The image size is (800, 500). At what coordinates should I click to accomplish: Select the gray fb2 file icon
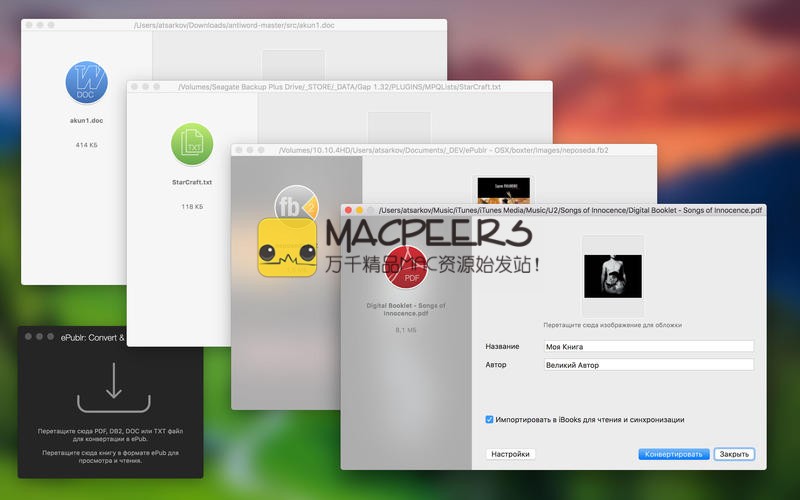[292, 204]
